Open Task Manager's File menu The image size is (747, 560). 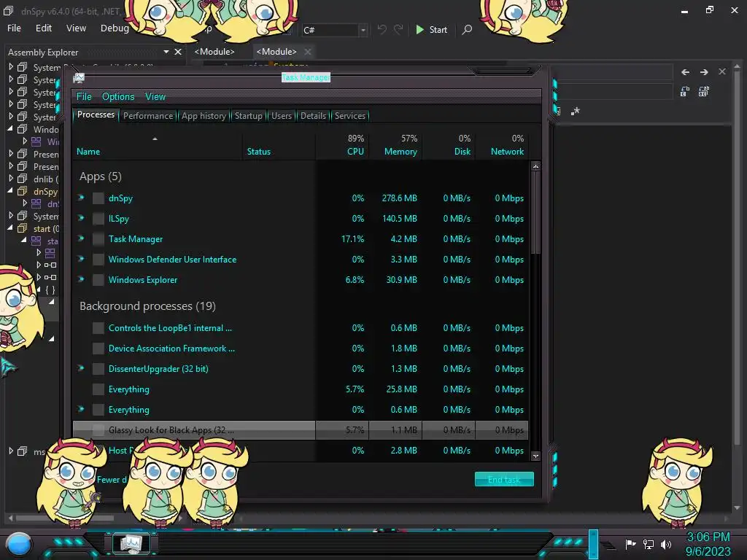click(x=84, y=97)
